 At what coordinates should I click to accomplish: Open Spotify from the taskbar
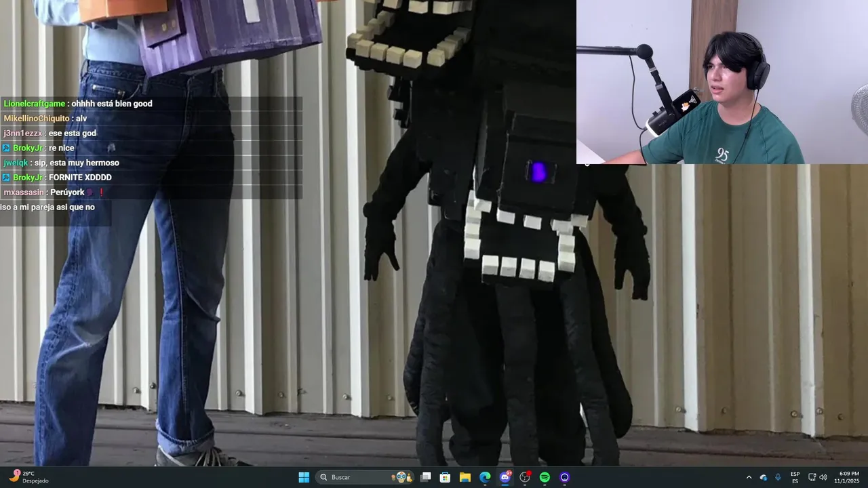(x=545, y=477)
